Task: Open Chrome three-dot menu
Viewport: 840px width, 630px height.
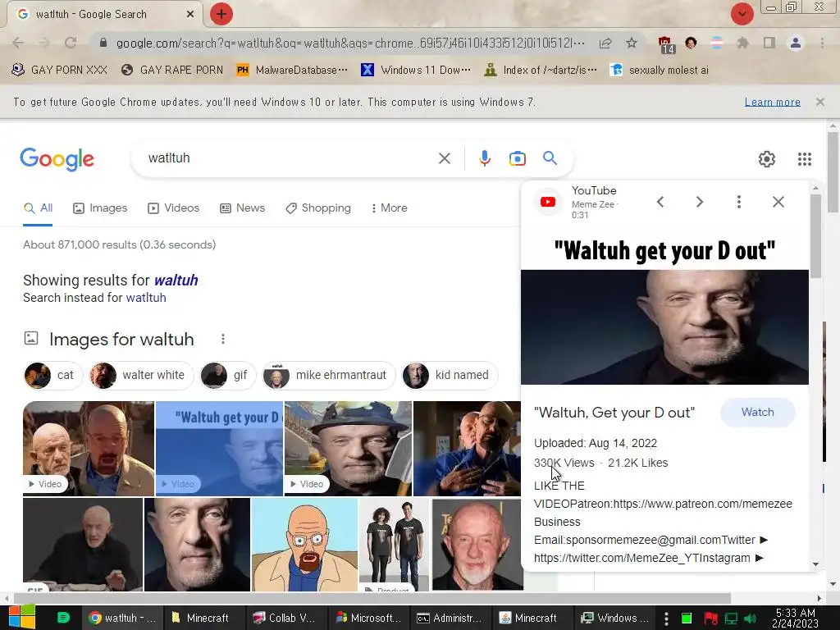Action: coord(822,43)
